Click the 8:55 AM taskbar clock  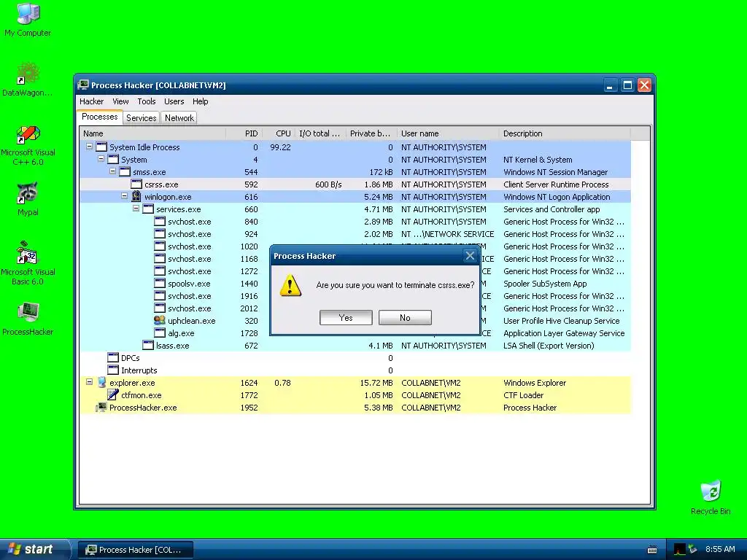coord(720,549)
